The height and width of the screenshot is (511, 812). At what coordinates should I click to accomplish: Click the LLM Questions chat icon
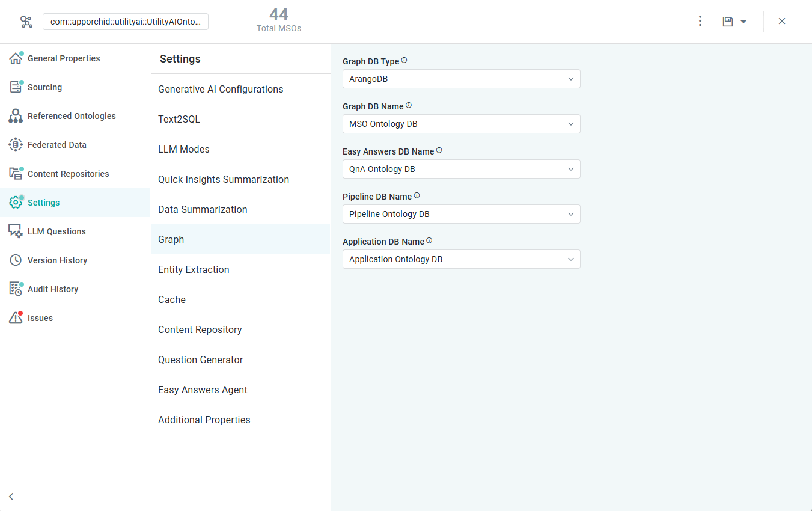pos(16,231)
